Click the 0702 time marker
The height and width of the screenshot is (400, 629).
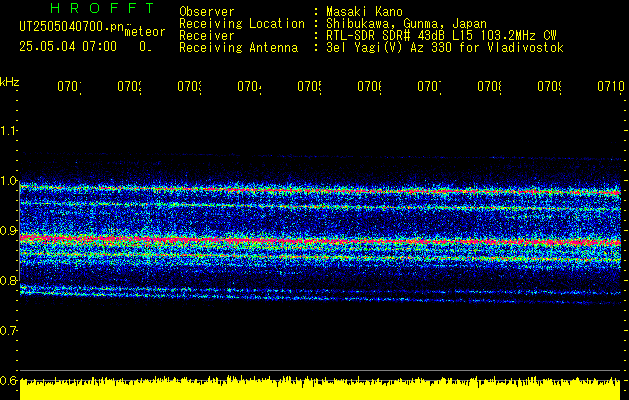(129, 86)
